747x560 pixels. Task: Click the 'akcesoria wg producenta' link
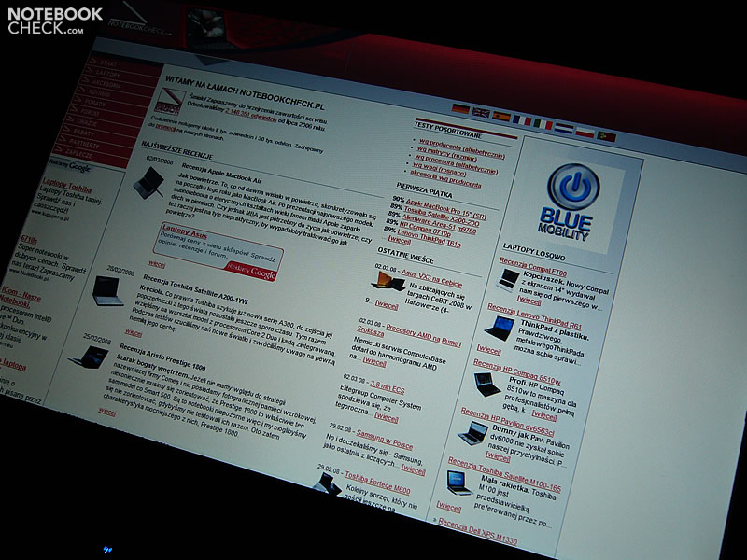pyautogui.click(x=445, y=178)
